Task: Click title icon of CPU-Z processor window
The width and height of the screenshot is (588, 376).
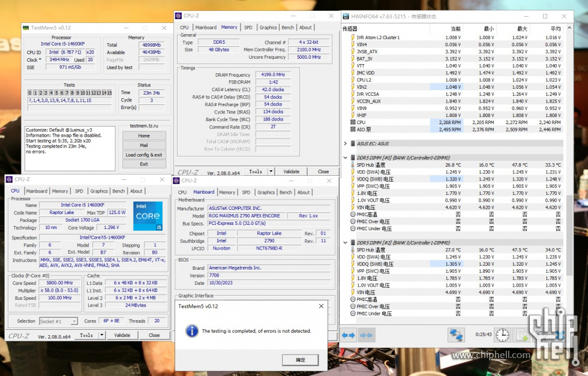Action: tap(10, 179)
